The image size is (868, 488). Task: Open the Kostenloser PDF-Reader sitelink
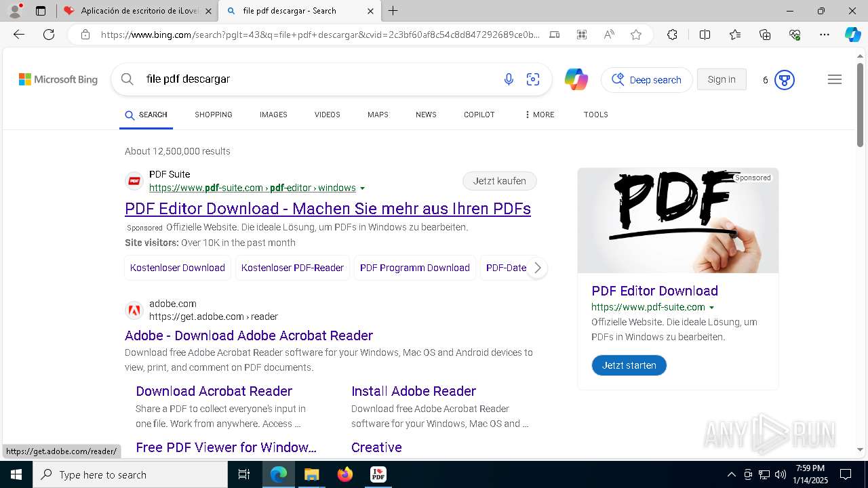click(x=292, y=268)
